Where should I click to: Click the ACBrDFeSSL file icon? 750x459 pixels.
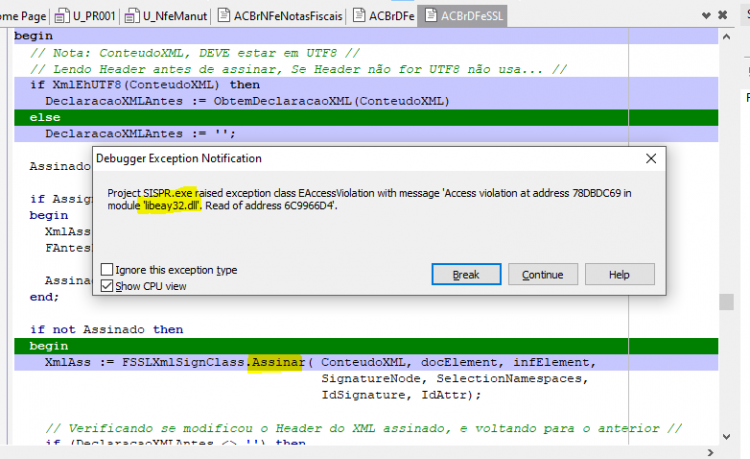[430, 16]
